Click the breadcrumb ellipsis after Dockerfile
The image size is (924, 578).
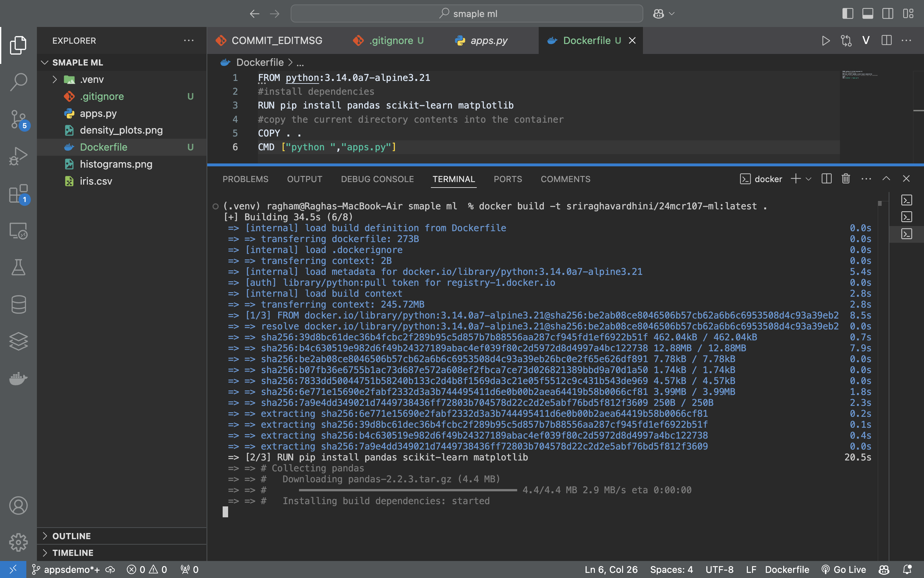(x=300, y=62)
